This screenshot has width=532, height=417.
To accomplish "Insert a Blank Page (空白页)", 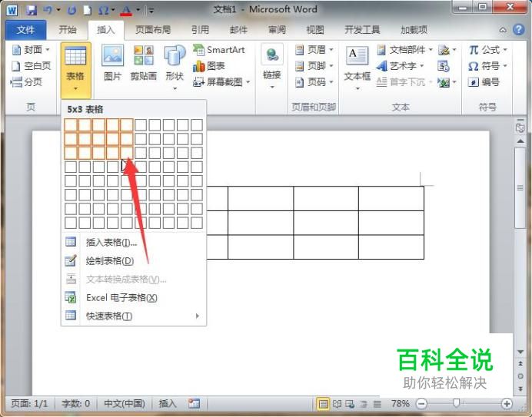I will pos(31,66).
